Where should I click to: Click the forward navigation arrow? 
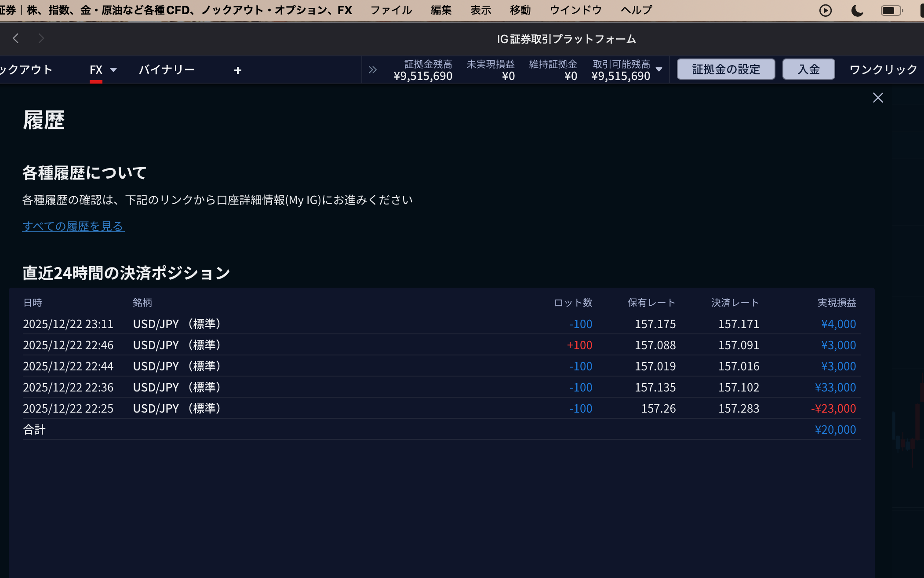tap(41, 39)
